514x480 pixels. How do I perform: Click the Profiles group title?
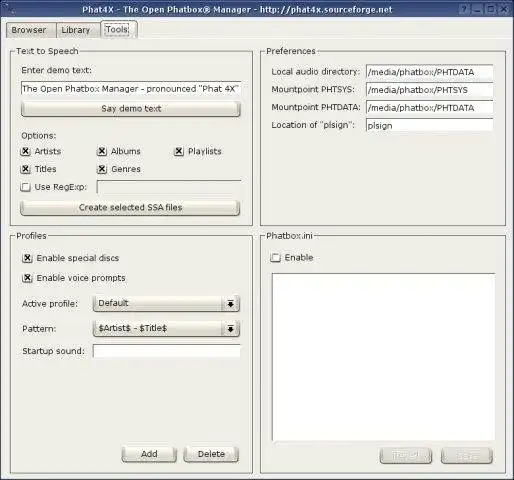click(31, 236)
